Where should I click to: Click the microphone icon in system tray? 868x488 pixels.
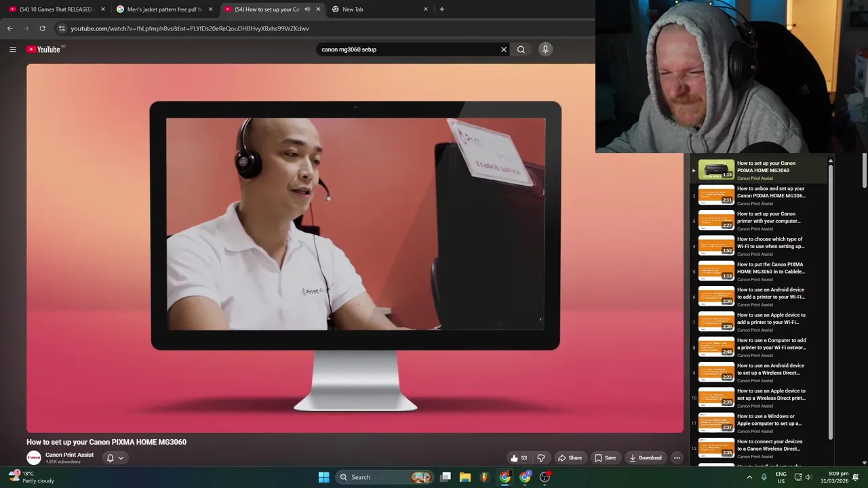click(x=764, y=477)
